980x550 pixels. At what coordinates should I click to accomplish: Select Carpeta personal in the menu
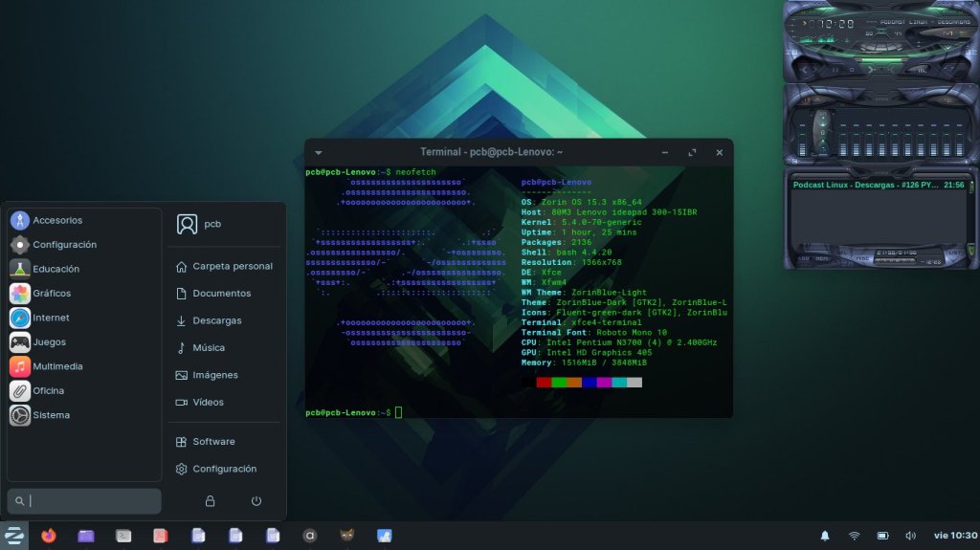(232, 266)
